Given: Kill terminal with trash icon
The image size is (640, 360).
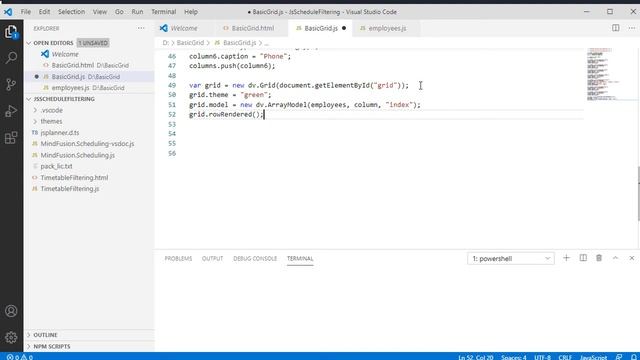Looking at the screenshot, I should [599, 258].
